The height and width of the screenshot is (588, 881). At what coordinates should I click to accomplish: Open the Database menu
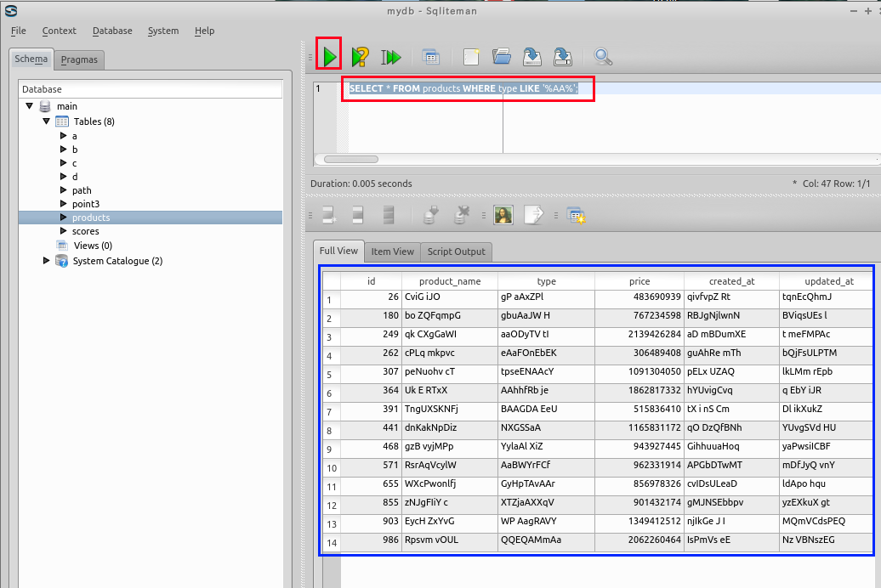pos(112,31)
